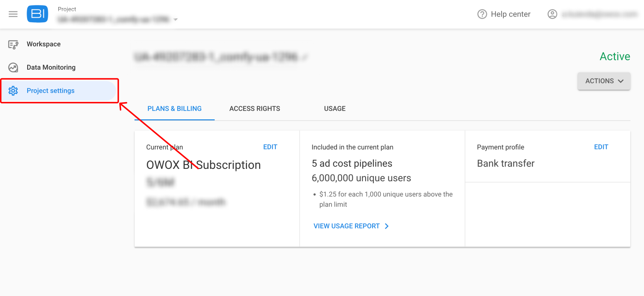This screenshot has width=644, height=296.
Task: Open Data Monitoring in the sidebar
Action: [51, 67]
